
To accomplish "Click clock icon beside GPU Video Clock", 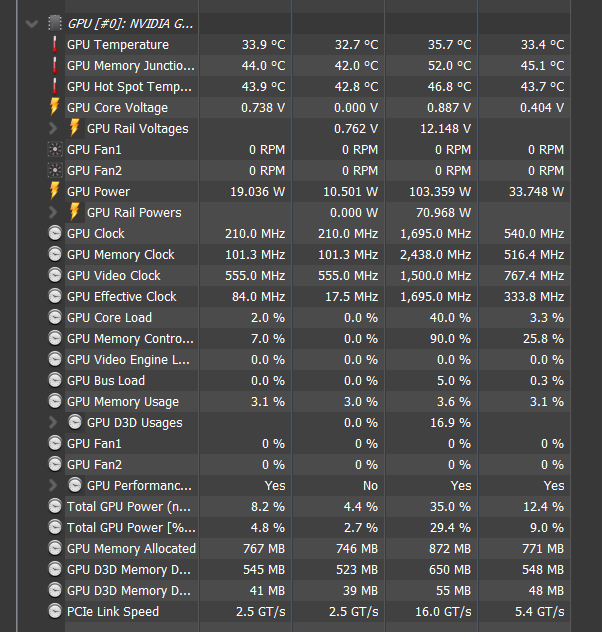I will (55, 275).
